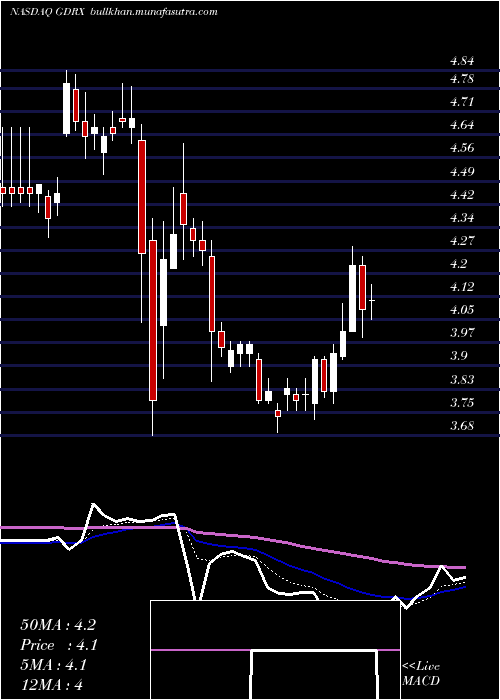The height and width of the screenshot is (700, 500).
Task: Click the Price : 4.1 readout
Action: [58, 645]
